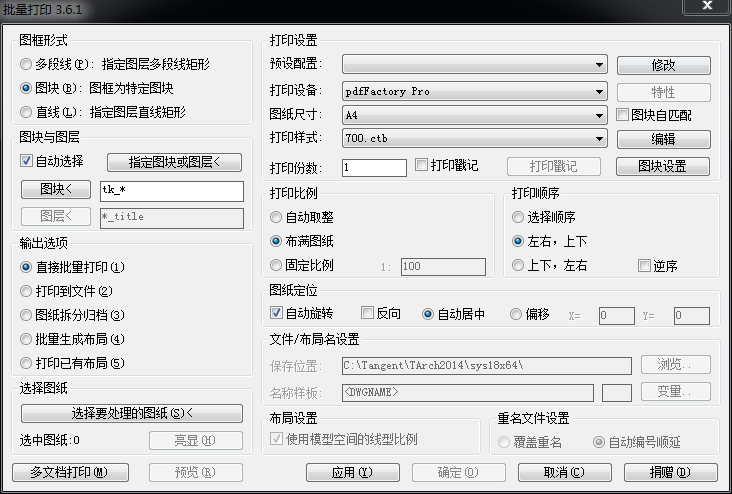
Task: Select 左右，上下 print order option
Action: coord(518,241)
